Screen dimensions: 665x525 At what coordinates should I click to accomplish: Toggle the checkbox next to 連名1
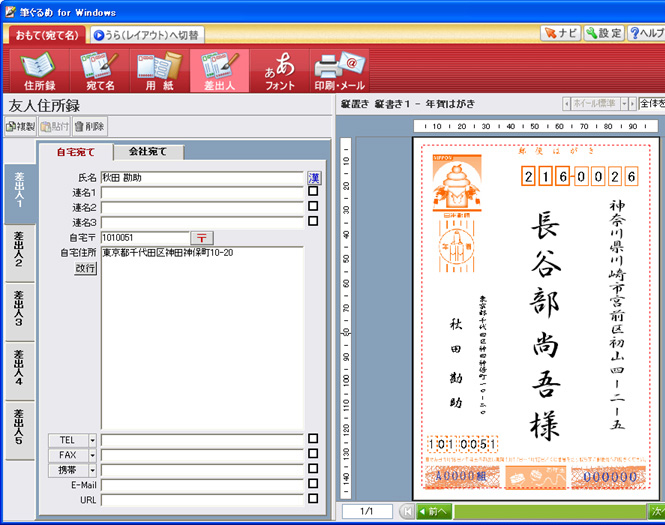(x=314, y=192)
